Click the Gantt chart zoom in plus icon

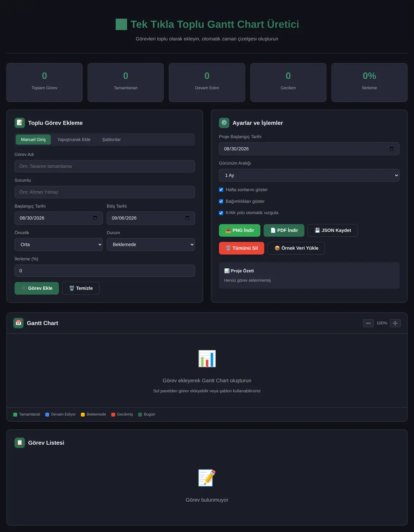[x=395, y=323]
